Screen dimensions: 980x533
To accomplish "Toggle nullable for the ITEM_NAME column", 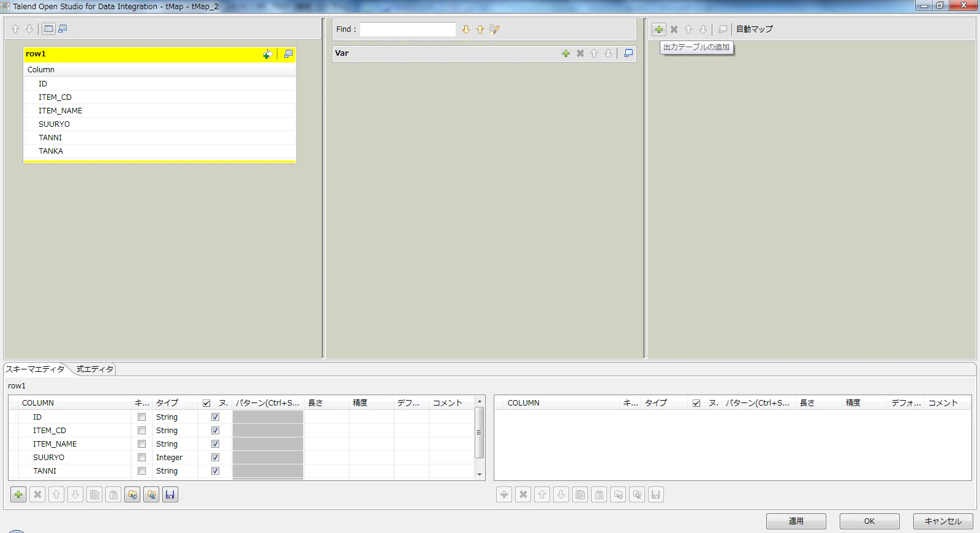I will click(215, 444).
